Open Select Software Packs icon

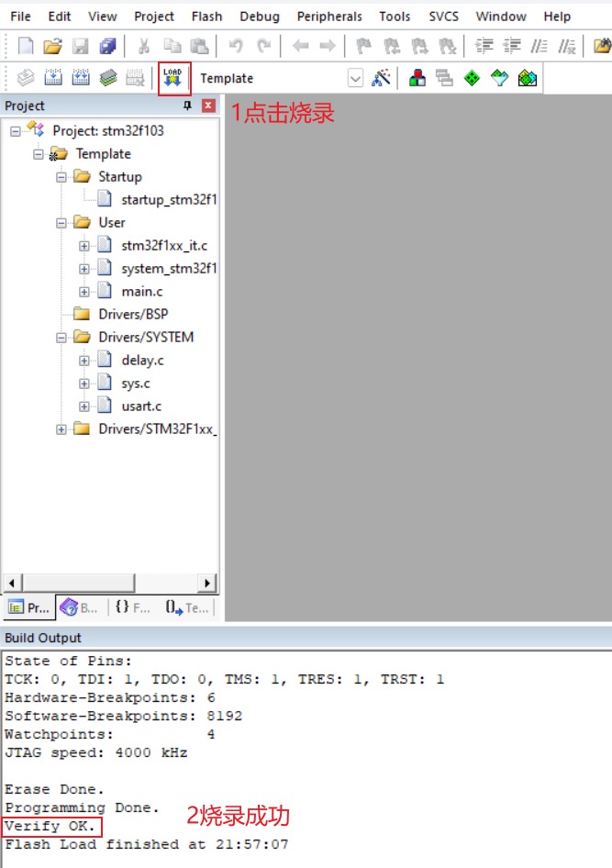[500, 78]
